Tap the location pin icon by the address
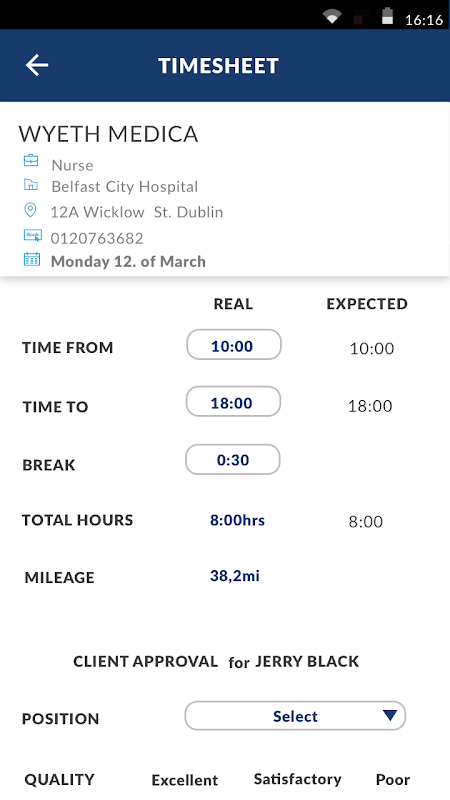Screen dimensions: 450x800 point(31,210)
